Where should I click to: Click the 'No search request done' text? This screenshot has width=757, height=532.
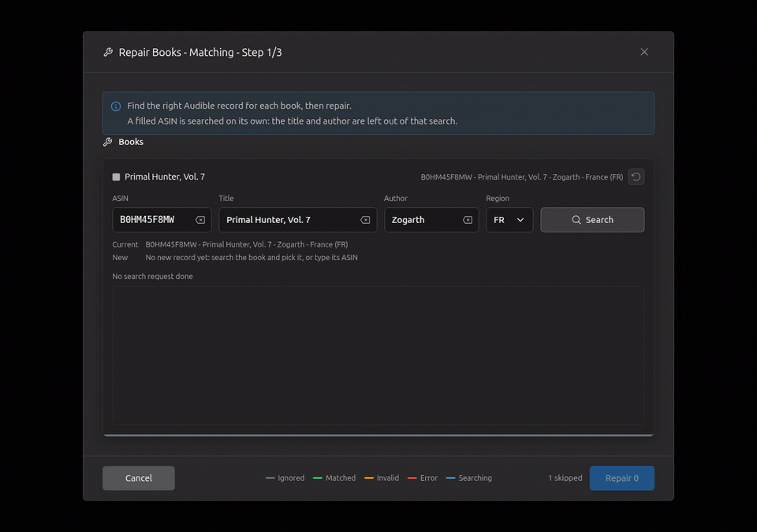click(x=152, y=276)
